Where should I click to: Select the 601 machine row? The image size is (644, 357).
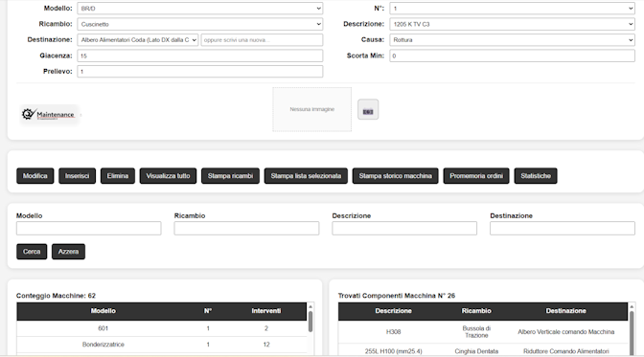click(161, 328)
